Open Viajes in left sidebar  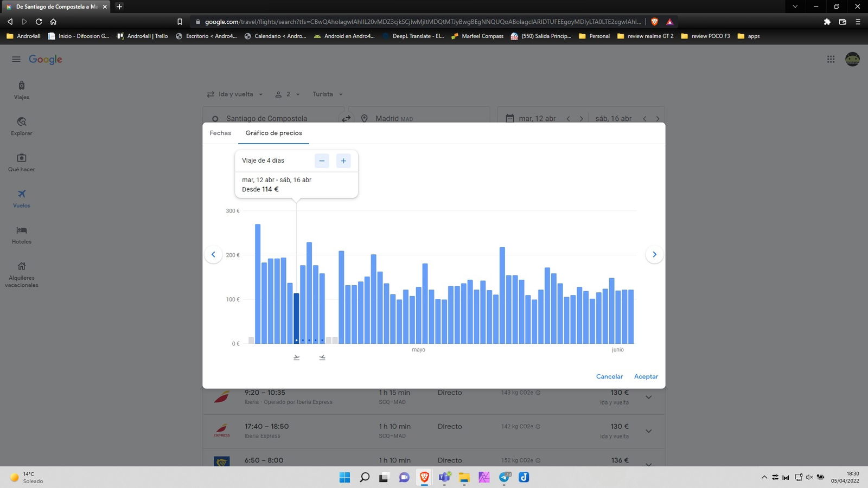tap(22, 90)
